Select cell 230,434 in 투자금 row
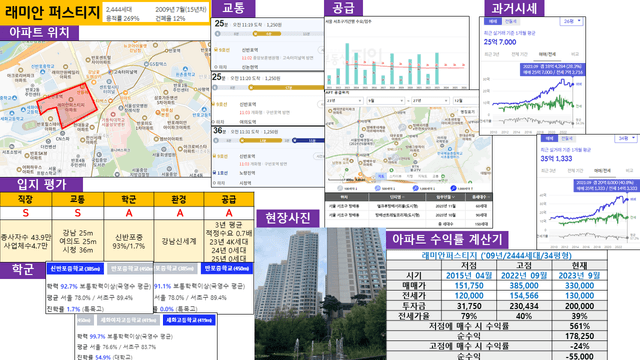The height and width of the screenshot is (360, 640). (524, 306)
